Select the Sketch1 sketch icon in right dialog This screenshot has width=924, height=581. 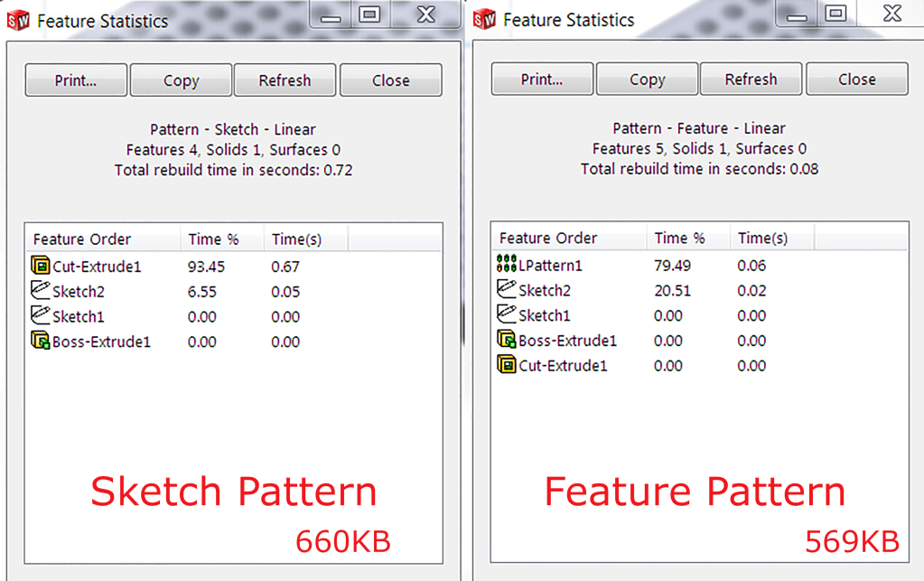[x=507, y=314]
